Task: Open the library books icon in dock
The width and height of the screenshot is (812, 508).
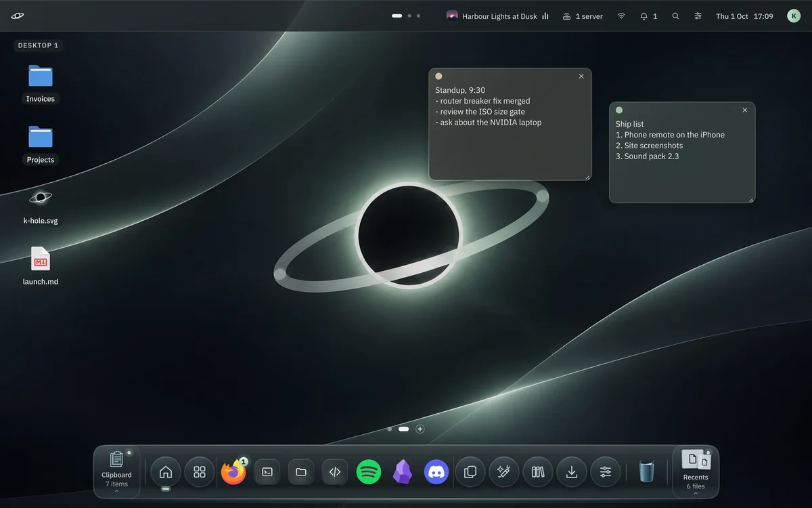Action: click(538, 472)
